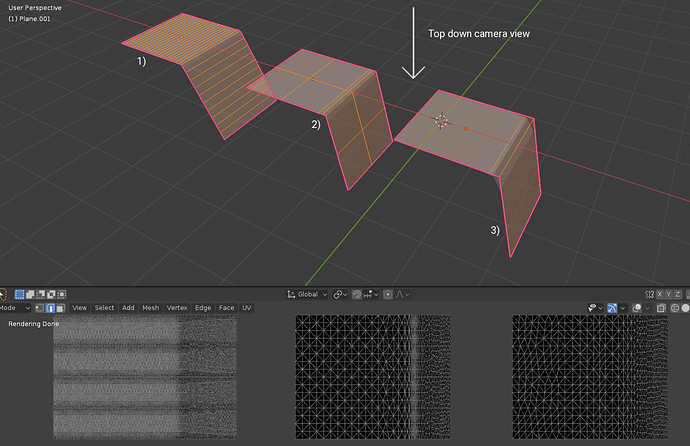The width and height of the screenshot is (690, 446).
Task: Toggle X-ray display icon
Action: (x=661, y=308)
